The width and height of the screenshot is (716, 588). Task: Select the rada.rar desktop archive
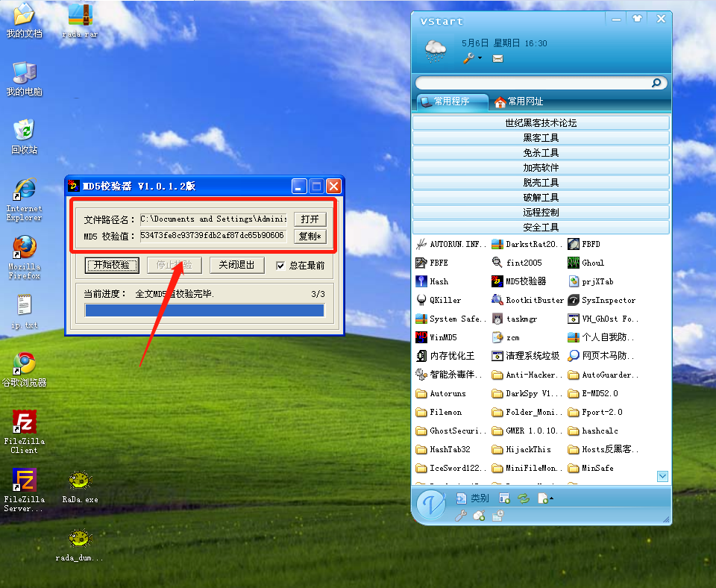coord(81,21)
